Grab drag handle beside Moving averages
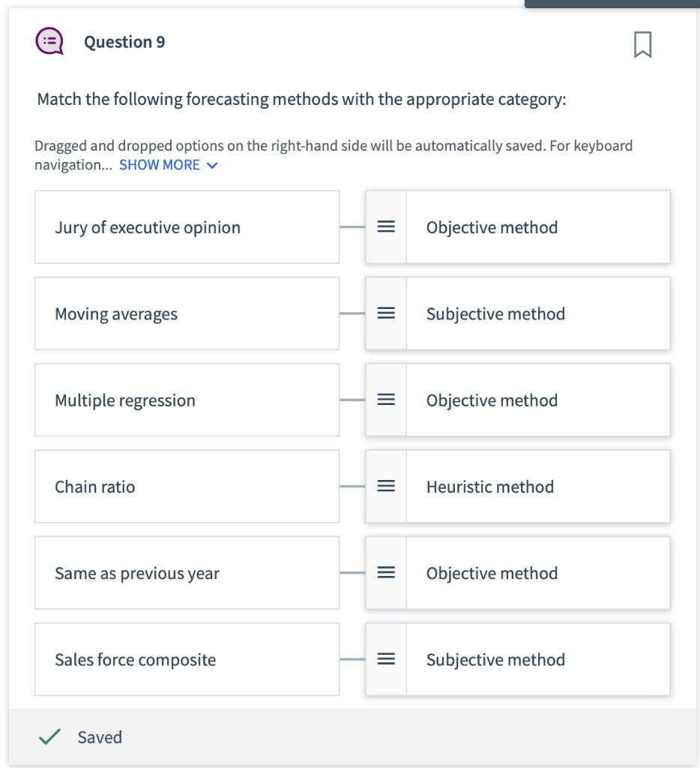The image size is (700, 768). [386, 313]
